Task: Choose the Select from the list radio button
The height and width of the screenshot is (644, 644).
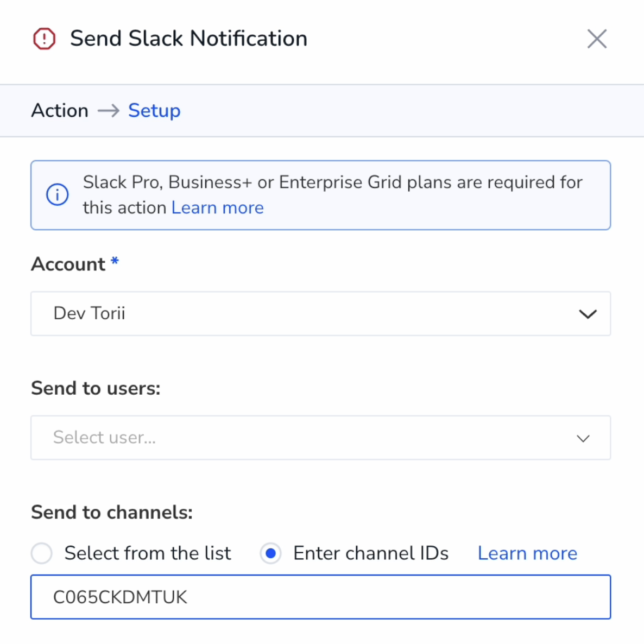Action: pos(41,553)
